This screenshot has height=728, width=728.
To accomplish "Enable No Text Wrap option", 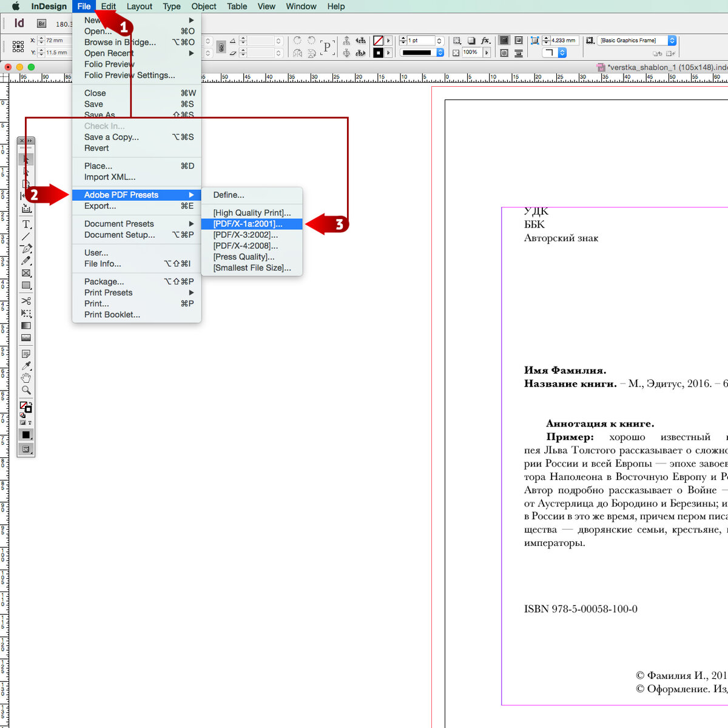I will click(x=504, y=40).
